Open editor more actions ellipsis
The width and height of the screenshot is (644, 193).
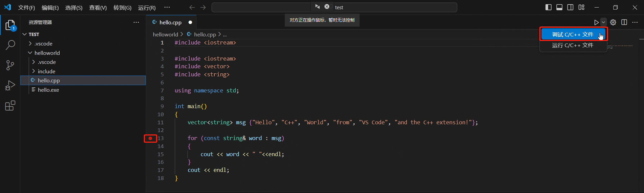(x=635, y=22)
